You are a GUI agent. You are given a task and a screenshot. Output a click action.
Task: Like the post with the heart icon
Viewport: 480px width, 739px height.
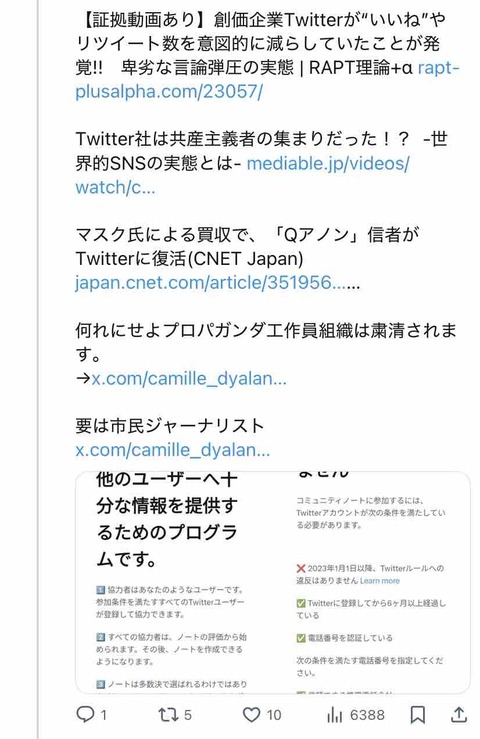(x=251, y=715)
